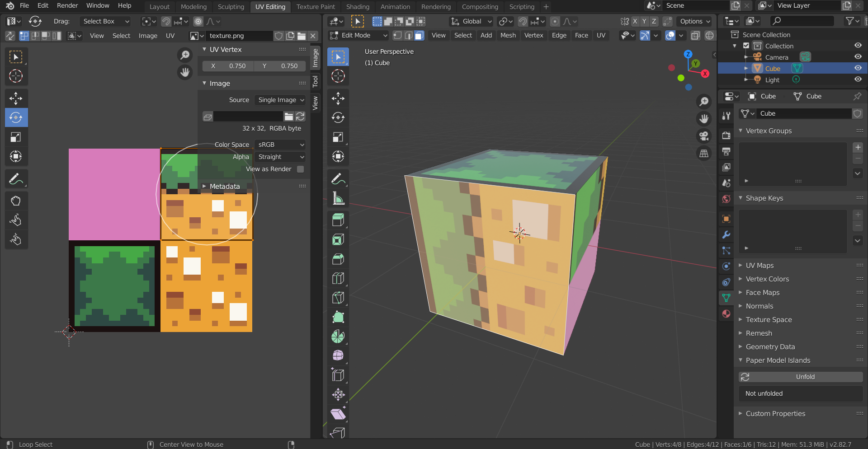Open the Modifier properties wrench tab
Image resolution: width=868 pixels, height=449 pixels.
tap(726, 235)
